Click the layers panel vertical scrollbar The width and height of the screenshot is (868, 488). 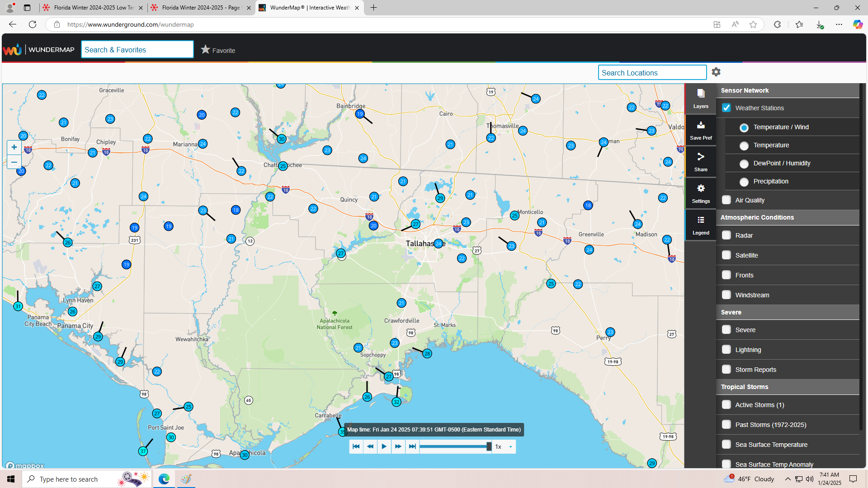pos(861,256)
